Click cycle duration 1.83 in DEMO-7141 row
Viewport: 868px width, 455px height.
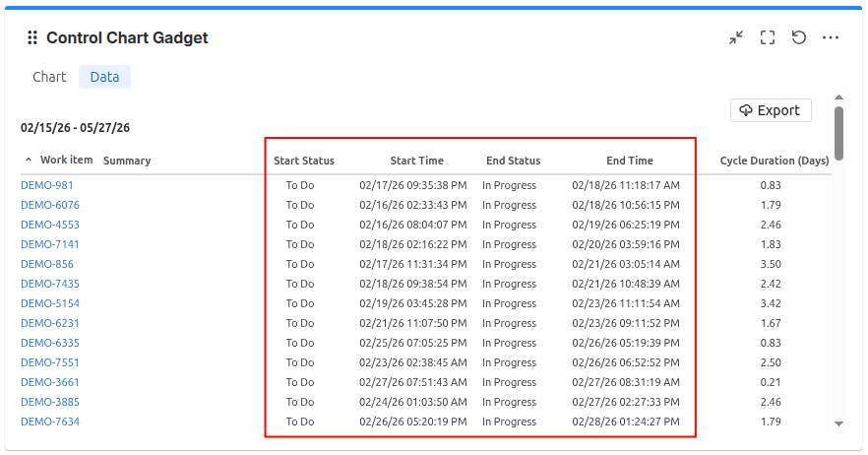pyautogui.click(x=771, y=244)
